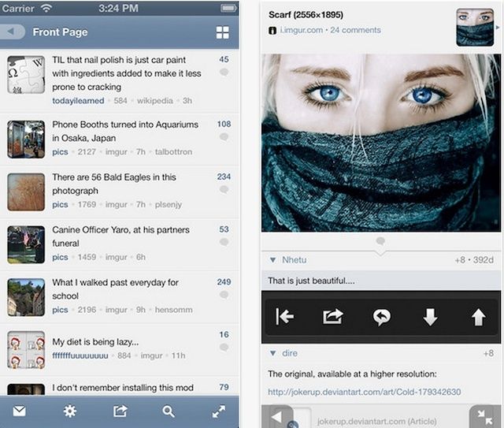Go back using Front Page arrow
Viewport: 504px width, 428px height.
click(x=13, y=32)
